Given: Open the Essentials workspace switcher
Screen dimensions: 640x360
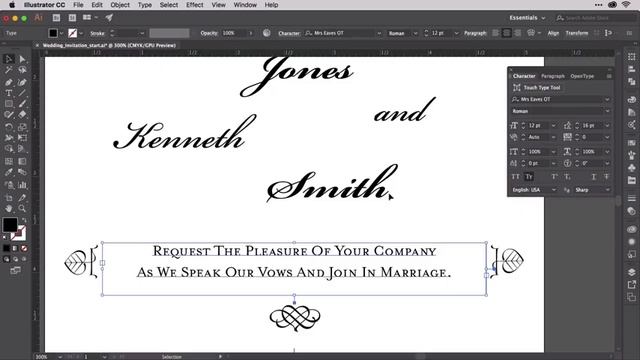Looking at the screenshot, I should pyautogui.click(x=527, y=18).
